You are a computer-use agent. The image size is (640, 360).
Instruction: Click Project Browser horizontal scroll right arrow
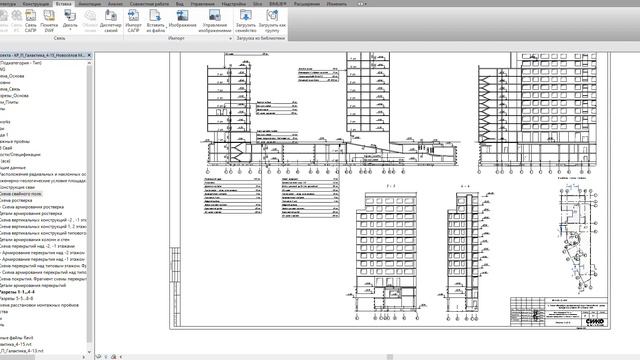(84, 357)
